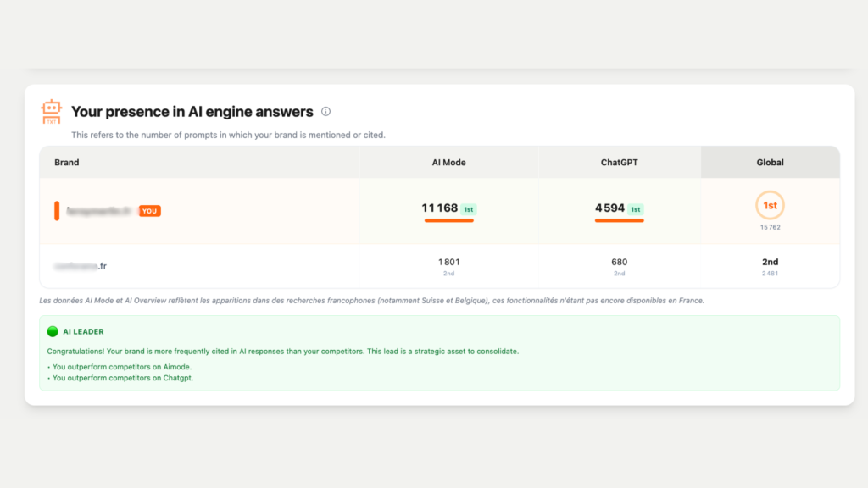Click the AI Mode value 11 168
The width and height of the screenshot is (868, 488).
click(440, 208)
